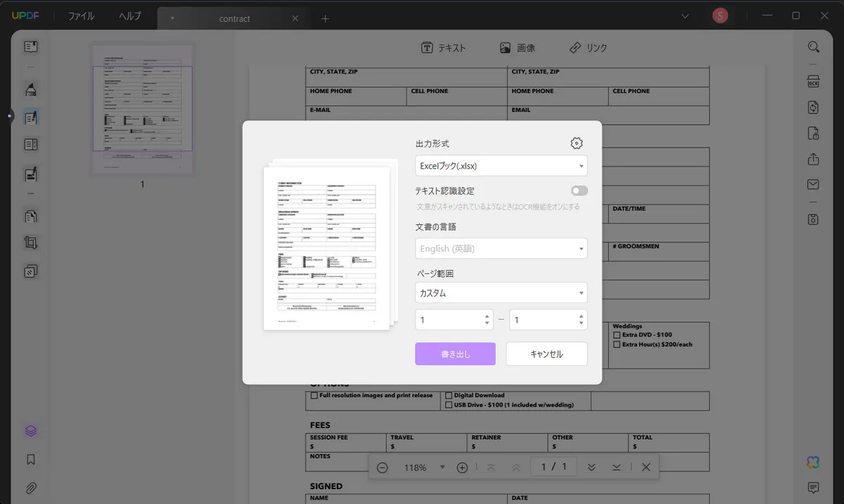844x504 pixels.
Task: Zoom out with the minus icon
Action: [382, 467]
